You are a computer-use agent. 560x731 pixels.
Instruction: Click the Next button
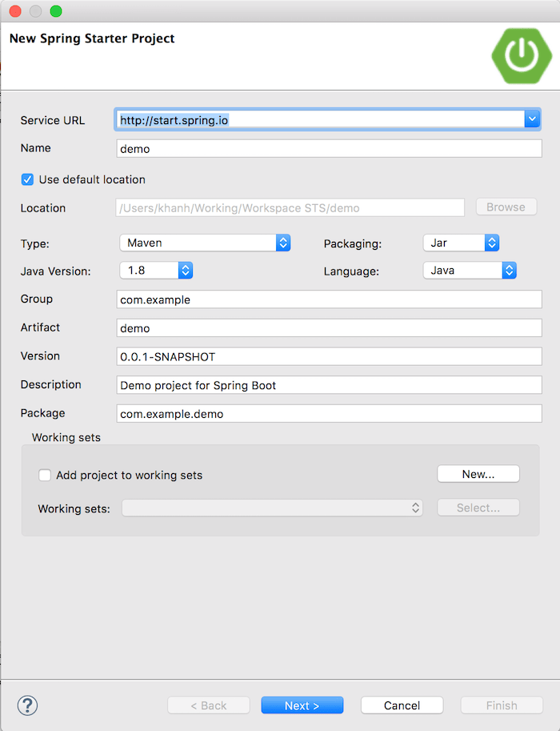(x=302, y=705)
